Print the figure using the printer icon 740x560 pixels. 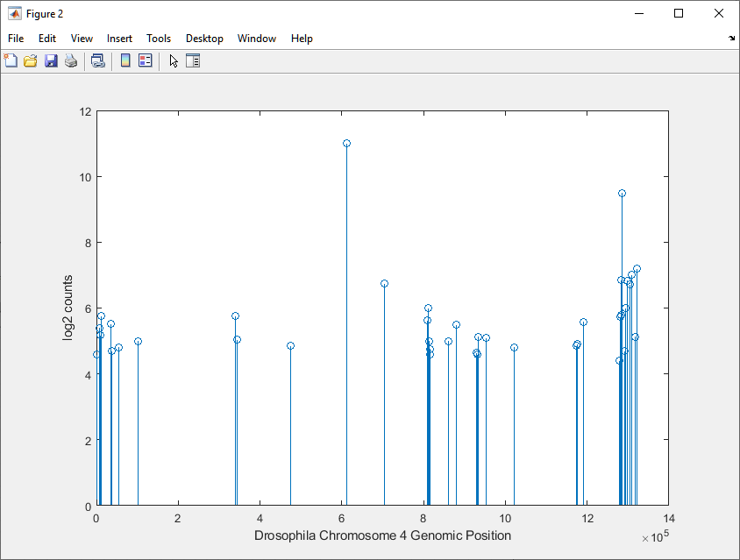click(x=70, y=60)
